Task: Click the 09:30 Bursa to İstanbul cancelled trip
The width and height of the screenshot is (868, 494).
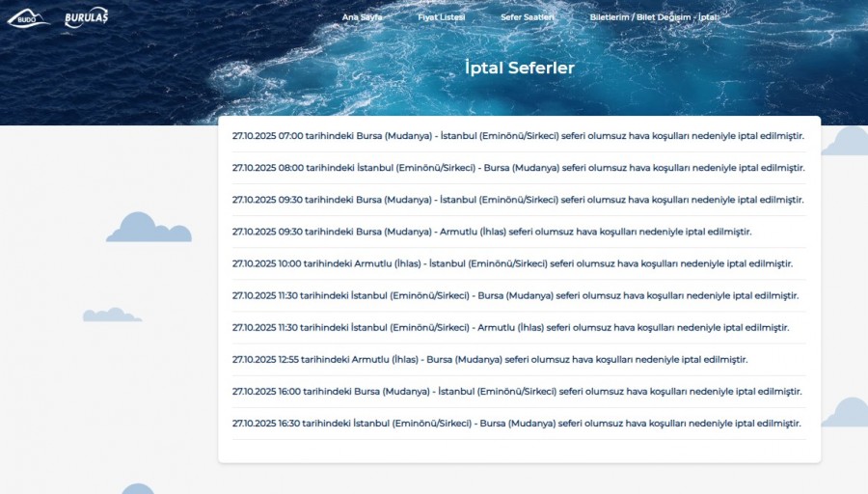Action: [x=518, y=200]
